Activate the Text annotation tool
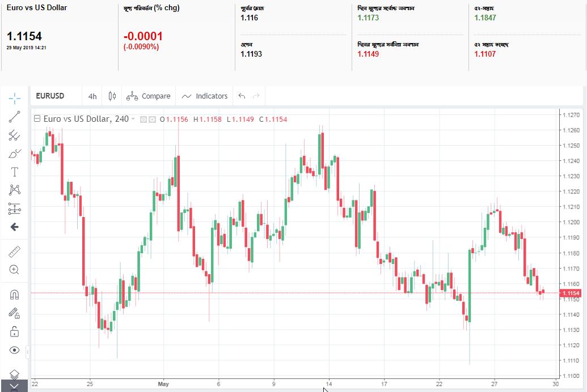 pos(15,172)
